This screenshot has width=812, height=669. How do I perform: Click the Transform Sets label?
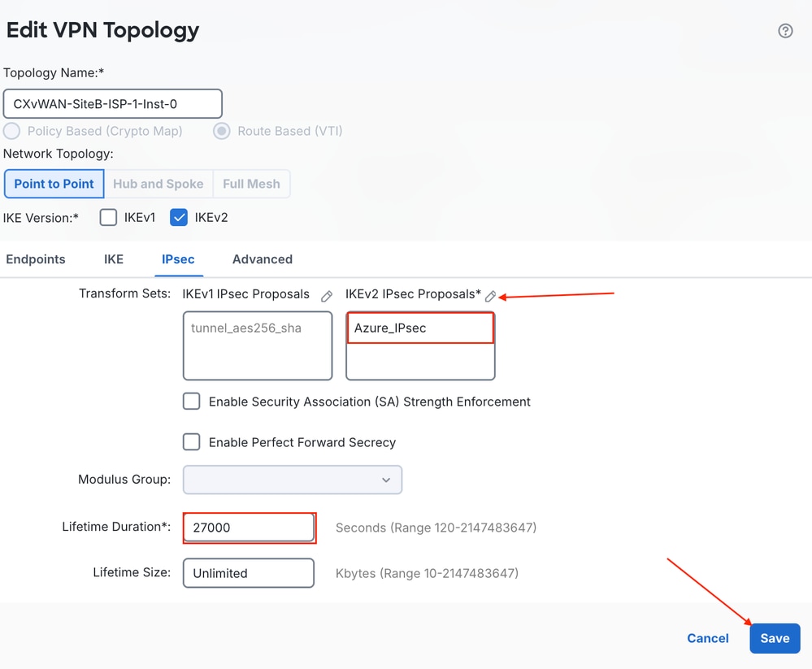pos(125,293)
